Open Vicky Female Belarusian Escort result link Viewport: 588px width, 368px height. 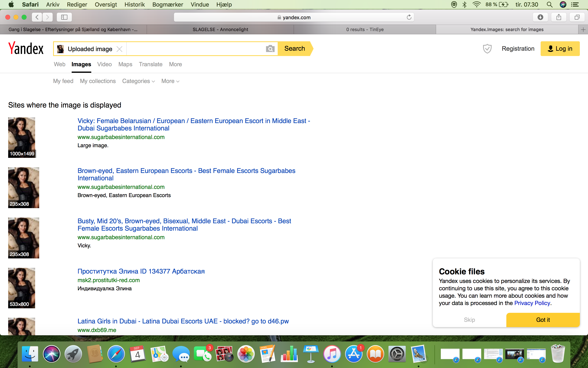pos(194,124)
